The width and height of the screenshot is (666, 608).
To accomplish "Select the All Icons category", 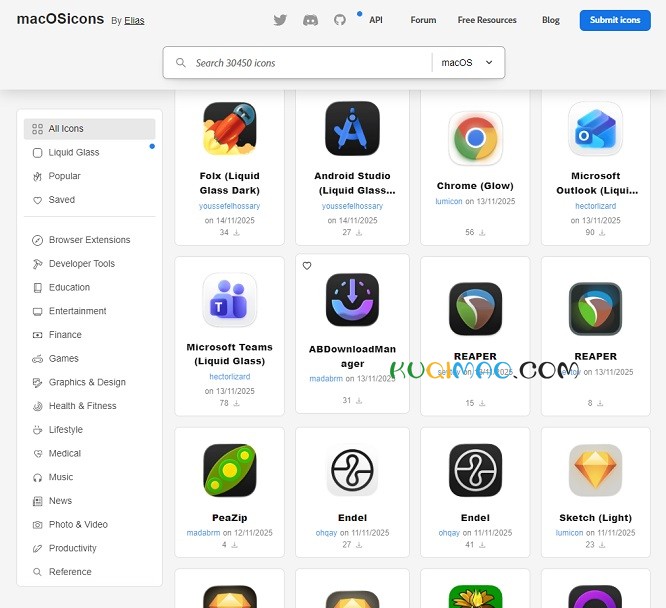I will click(90, 129).
